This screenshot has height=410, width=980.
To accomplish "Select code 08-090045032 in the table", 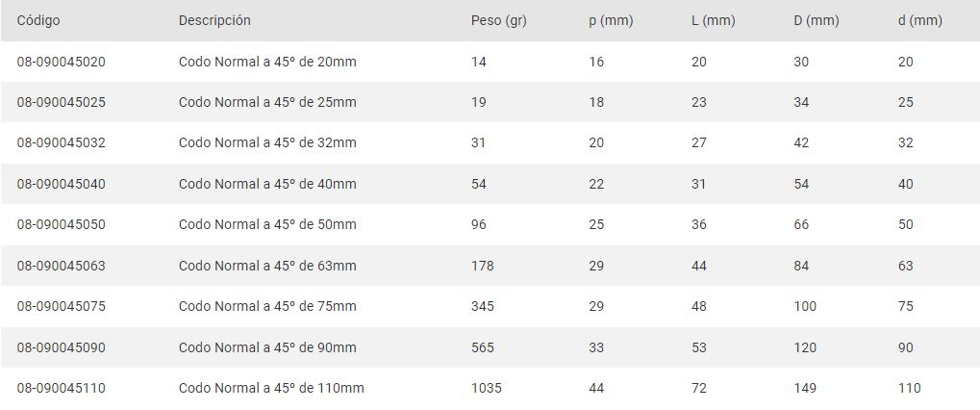I will coord(62,142).
